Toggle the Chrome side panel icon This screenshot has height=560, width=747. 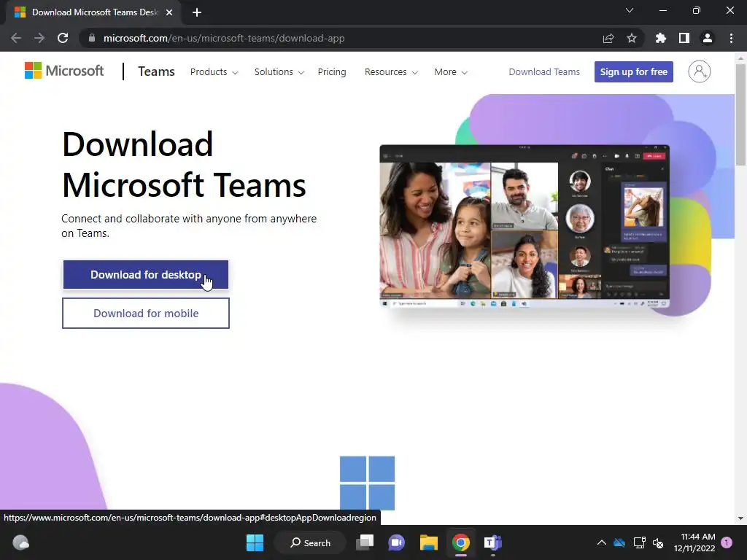point(684,38)
